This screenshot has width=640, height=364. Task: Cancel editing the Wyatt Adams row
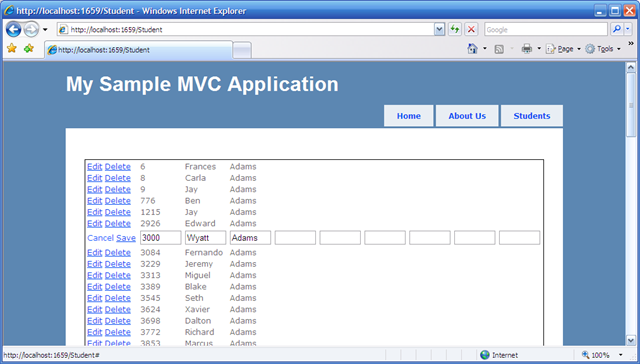(100, 238)
